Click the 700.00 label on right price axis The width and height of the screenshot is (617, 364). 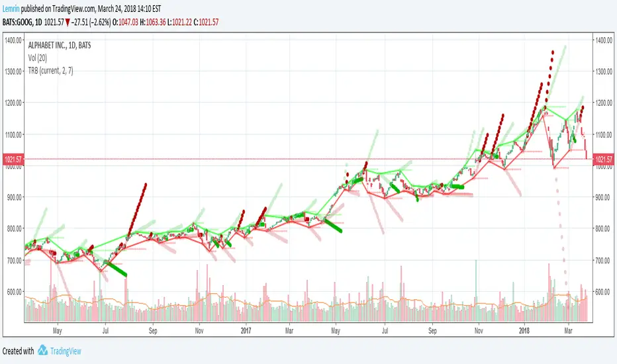(x=604, y=260)
